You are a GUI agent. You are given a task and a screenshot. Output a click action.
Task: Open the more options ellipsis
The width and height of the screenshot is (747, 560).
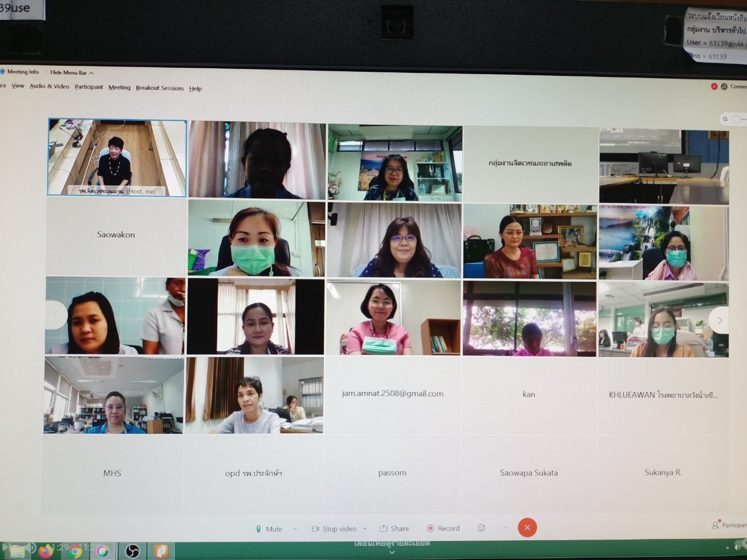(504, 528)
